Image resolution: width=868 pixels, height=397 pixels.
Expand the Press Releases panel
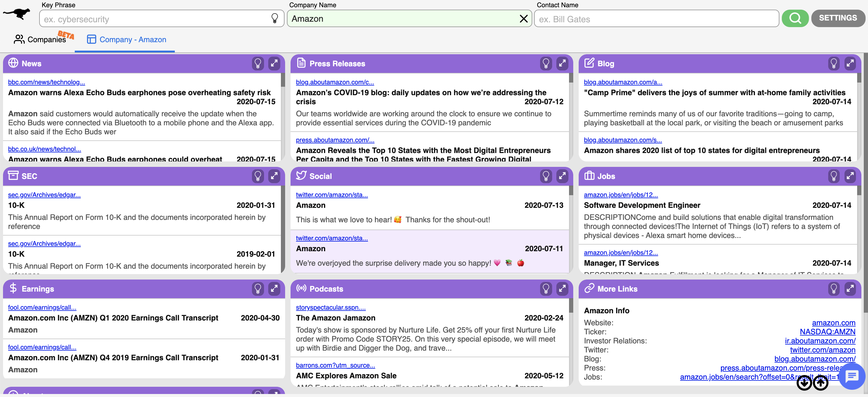[x=562, y=63]
